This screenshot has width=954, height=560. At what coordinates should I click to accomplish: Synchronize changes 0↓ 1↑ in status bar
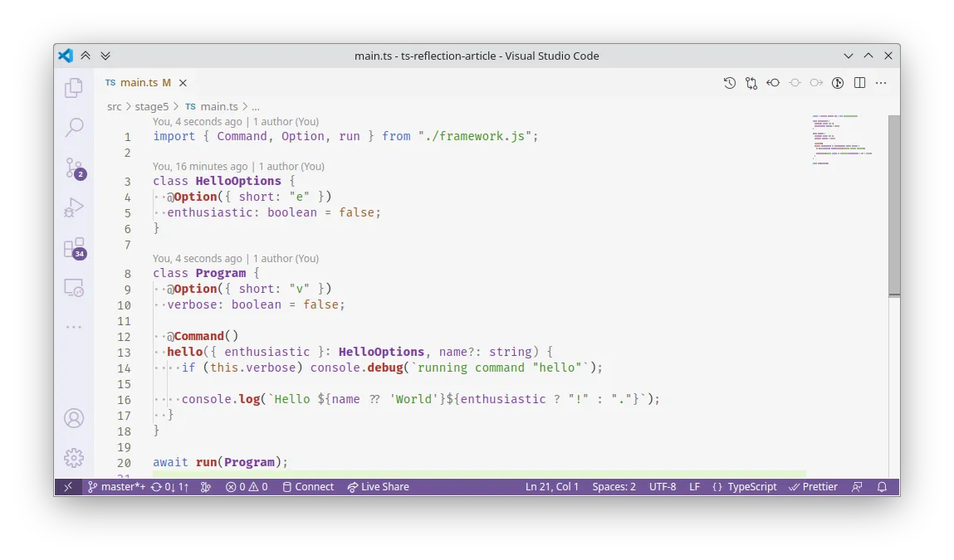169,487
